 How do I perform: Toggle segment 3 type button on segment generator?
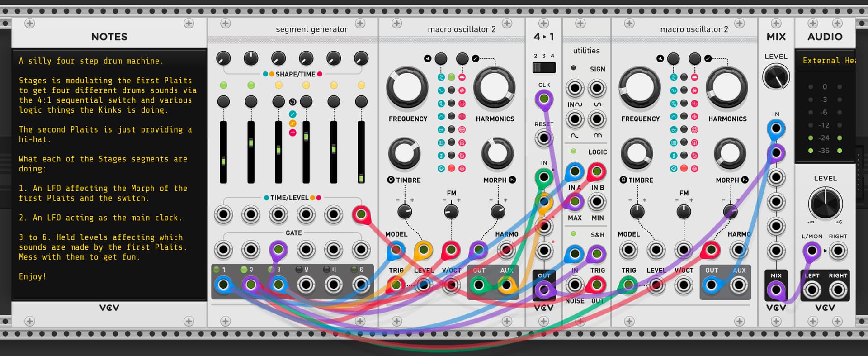pyautogui.click(x=278, y=101)
